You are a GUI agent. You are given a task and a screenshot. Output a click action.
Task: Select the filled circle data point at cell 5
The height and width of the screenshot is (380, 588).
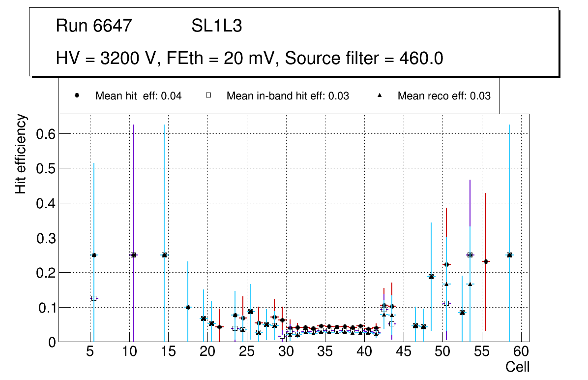pos(94,255)
